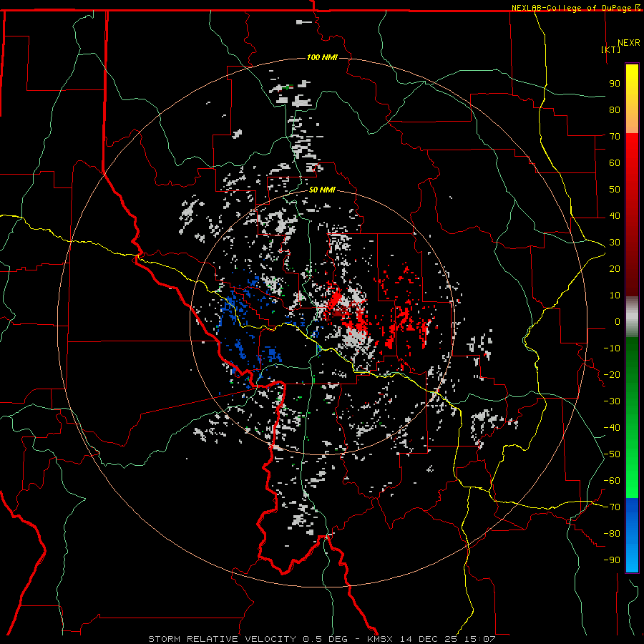Viewport: 644px width, 644px height.
Task: Pick the -60 value on velocity scale
Action: point(612,481)
